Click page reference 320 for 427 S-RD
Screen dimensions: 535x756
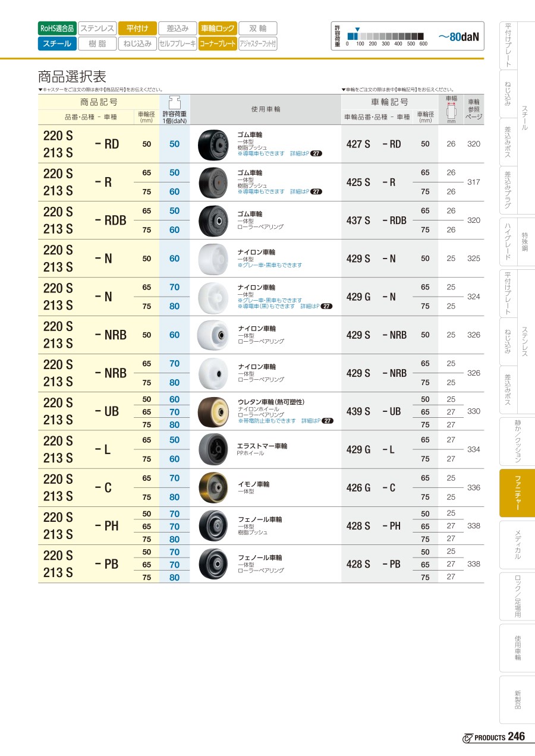(473, 144)
